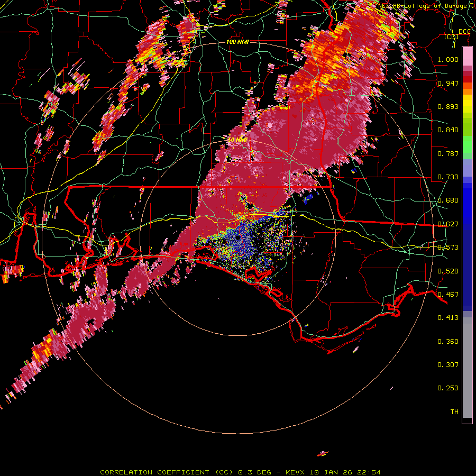Click the 100 NMI range ring label
The image size is (476, 476).
point(237,42)
